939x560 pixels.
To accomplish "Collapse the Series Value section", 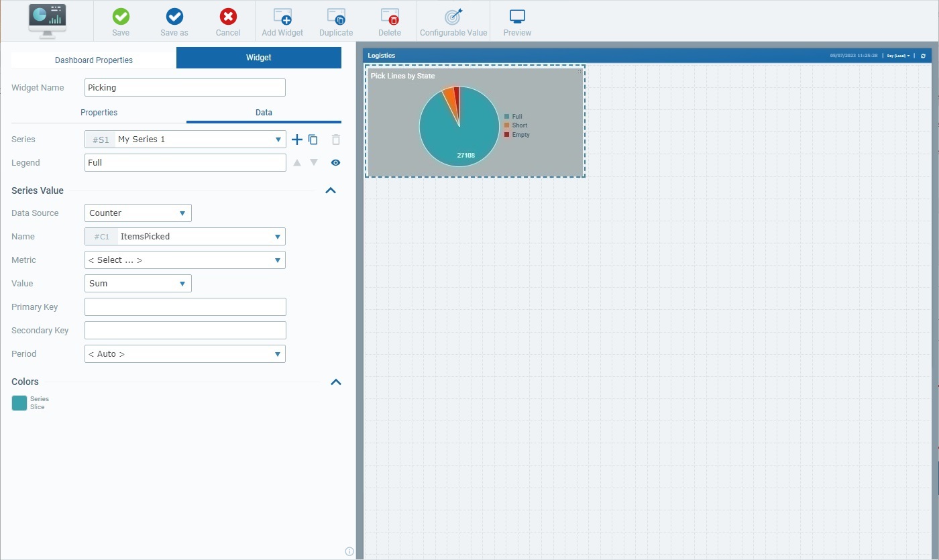I will click(x=330, y=190).
